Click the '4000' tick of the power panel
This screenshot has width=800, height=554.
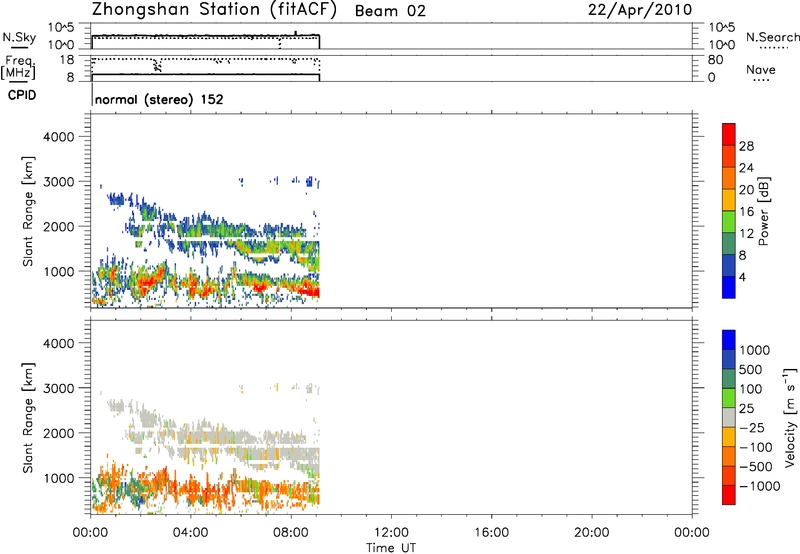point(59,137)
